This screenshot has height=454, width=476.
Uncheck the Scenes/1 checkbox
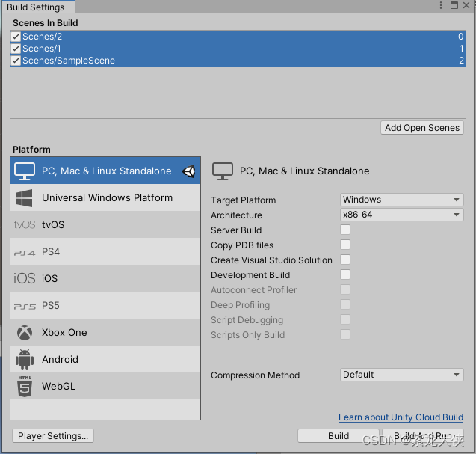tap(16, 49)
